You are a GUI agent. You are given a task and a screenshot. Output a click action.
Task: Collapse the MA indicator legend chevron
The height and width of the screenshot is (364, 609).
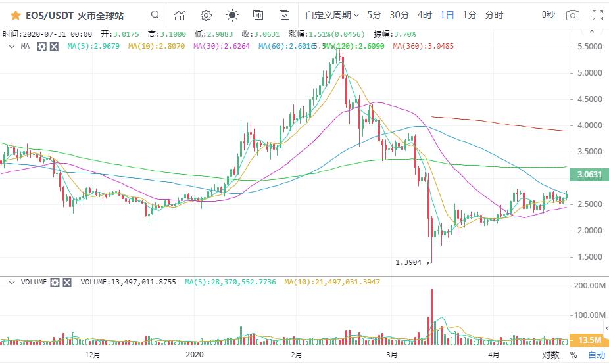pos(11,46)
